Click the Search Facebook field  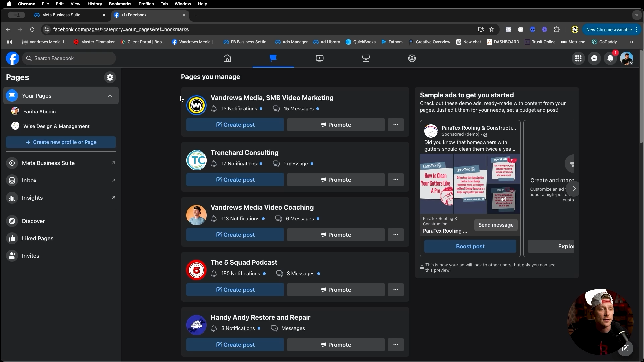pos(69,58)
